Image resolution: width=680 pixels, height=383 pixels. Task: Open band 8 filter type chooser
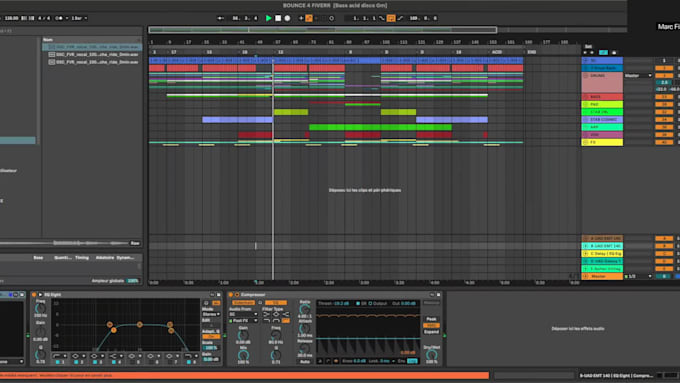pyautogui.click(x=190, y=356)
